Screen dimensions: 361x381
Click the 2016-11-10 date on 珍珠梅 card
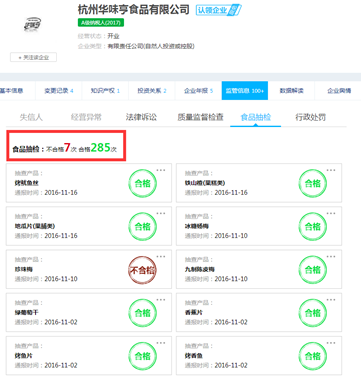(61, 279)
